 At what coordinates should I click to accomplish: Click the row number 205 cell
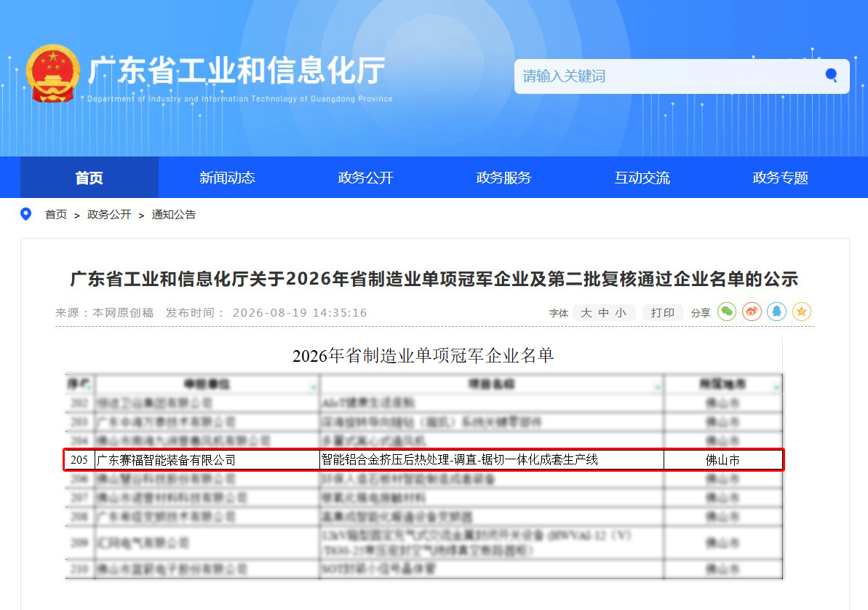[80, 460]
